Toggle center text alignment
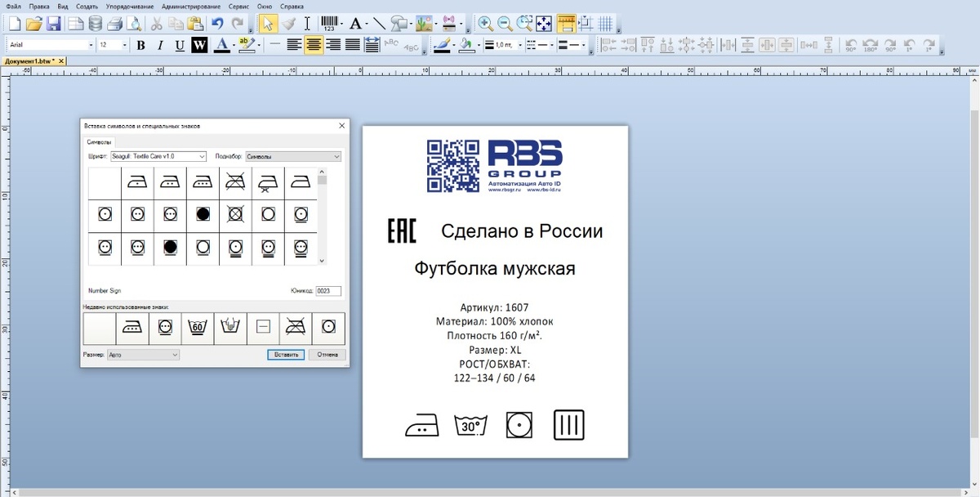This screenshot has width=980, height=497. click(314, 45)
